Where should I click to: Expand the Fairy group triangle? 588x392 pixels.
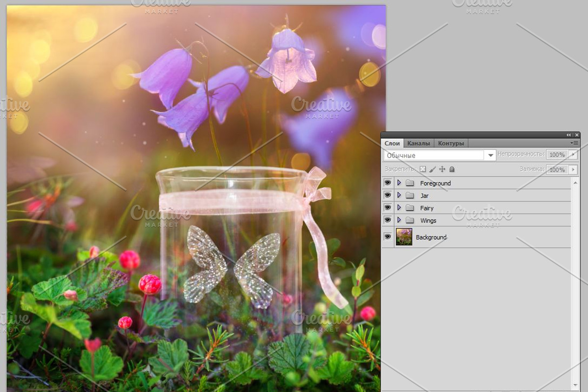pos(399,208)
